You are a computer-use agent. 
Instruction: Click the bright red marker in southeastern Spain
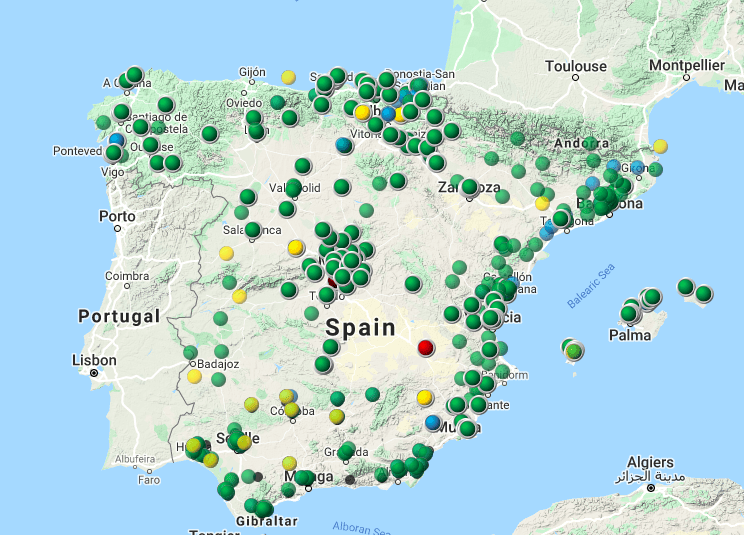pos(425,348)
